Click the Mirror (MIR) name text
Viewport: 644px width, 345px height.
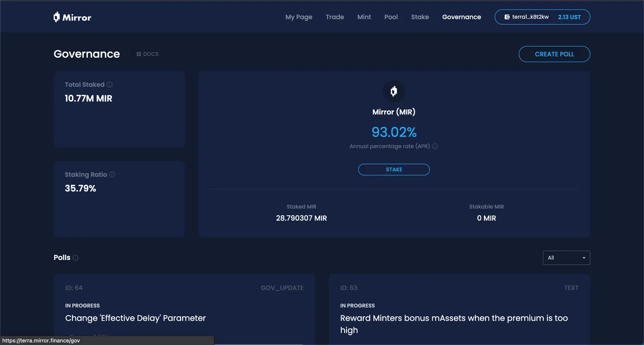[394, 112]
